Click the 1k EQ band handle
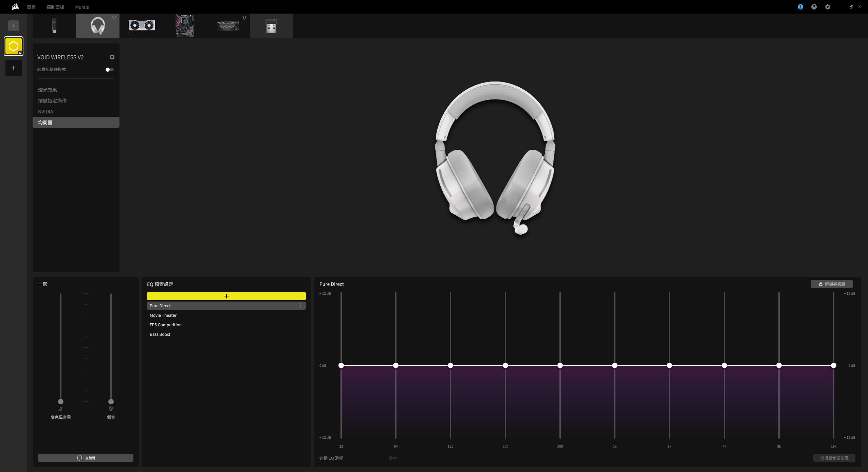This screenshot has width=868, height=472. [615, 365]
